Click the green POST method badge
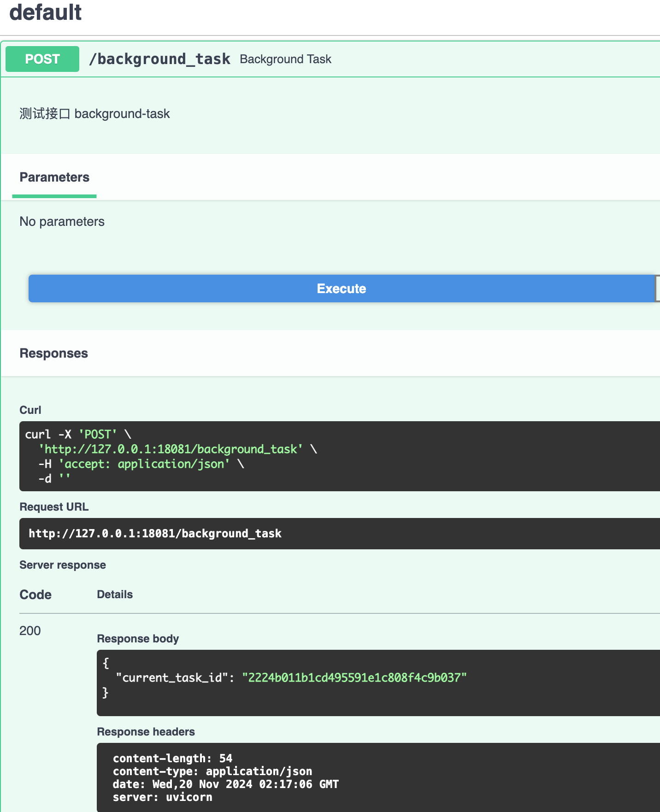The width and height of the screenshot is (660, 812). point(42,59)
